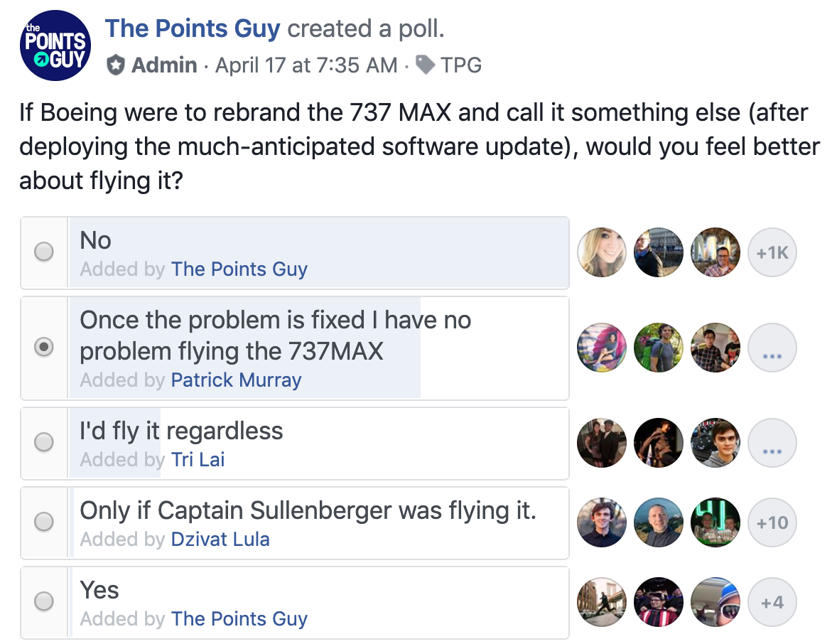Show more voters for "I'd fly it regardless"
Viewport: 837px width, 644px height.
772,443
